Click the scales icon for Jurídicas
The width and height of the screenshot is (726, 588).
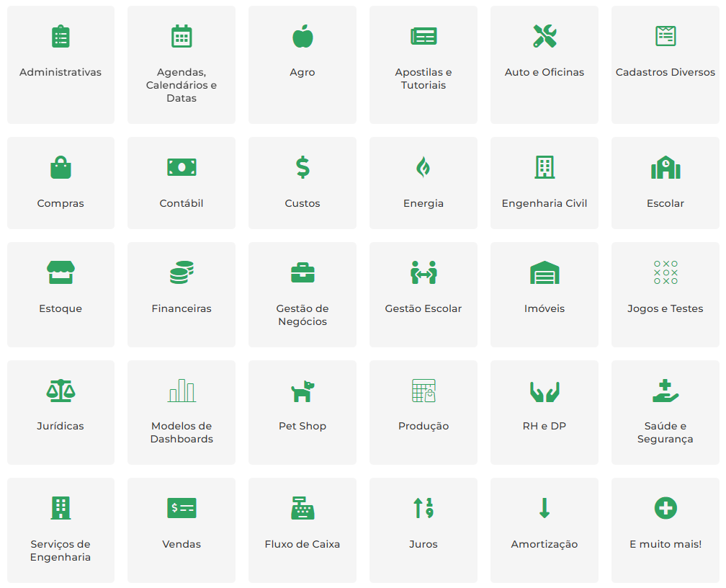point(60,391)
